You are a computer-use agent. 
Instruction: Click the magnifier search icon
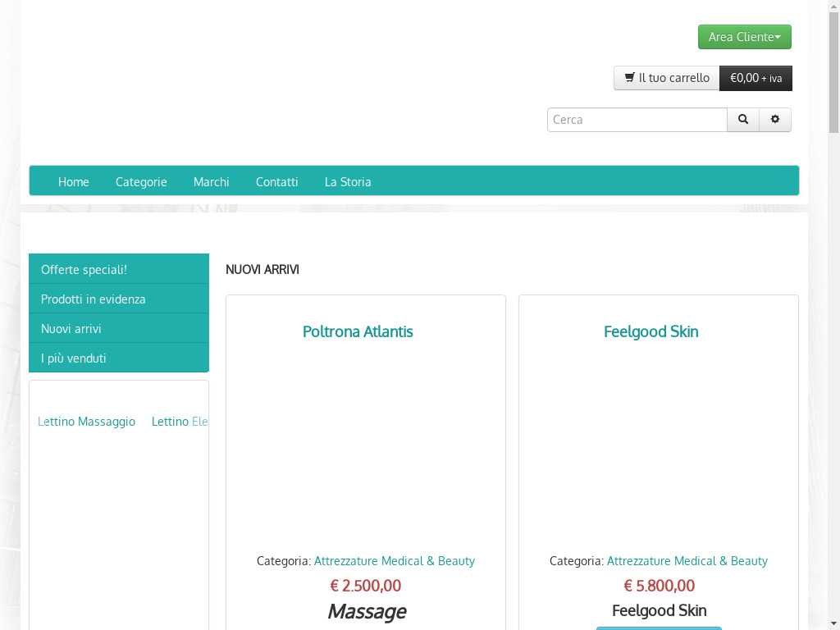pos(743,120)
